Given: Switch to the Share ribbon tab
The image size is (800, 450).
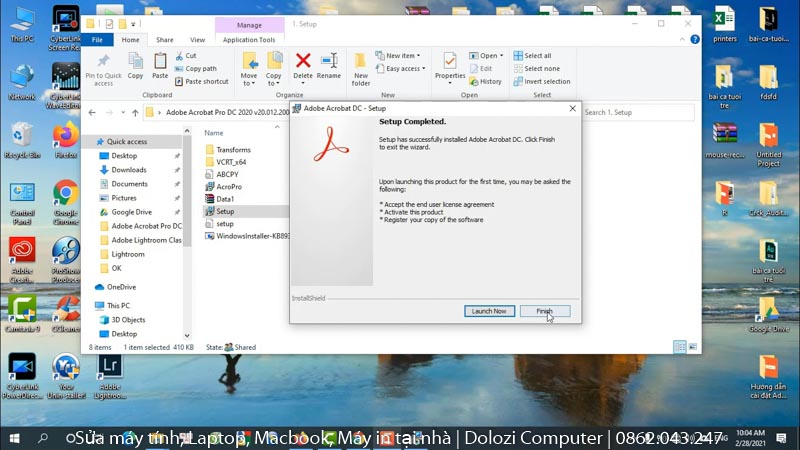Looking at the screenshot, I should [x=164, y=40].
